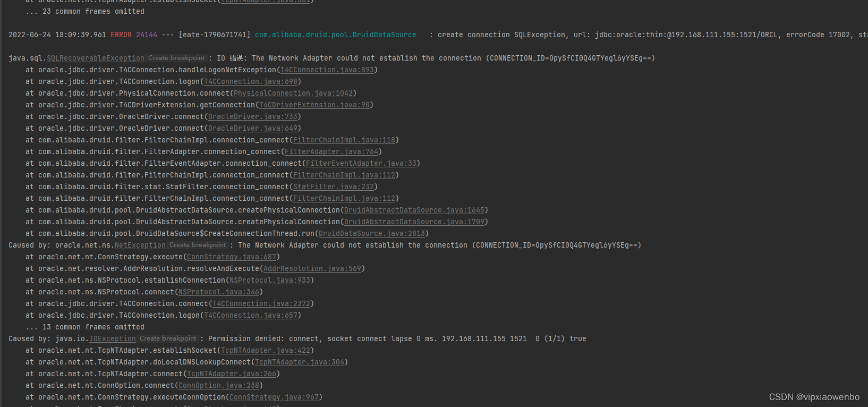Image resolution: width=868 pixels, height=407 pixels.
Task: Navigate to FilterChainImpl.java:118
Action: pyautogui.click(x=344, y=140)
